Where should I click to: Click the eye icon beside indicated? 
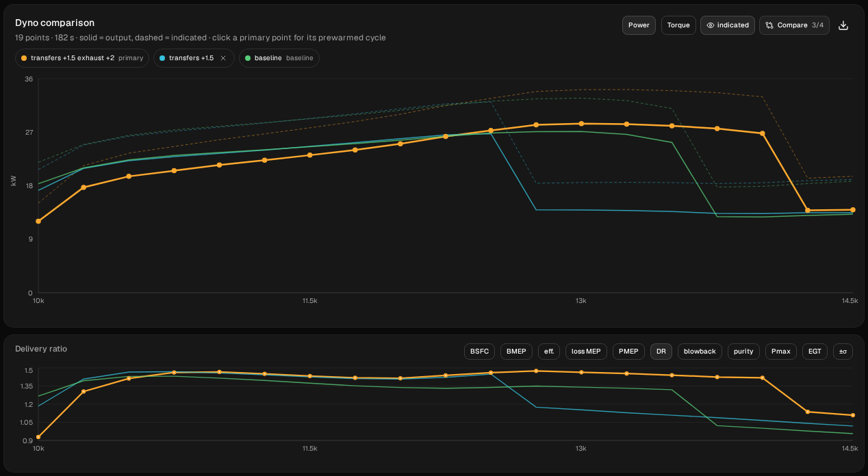click(x=711, y=25)
